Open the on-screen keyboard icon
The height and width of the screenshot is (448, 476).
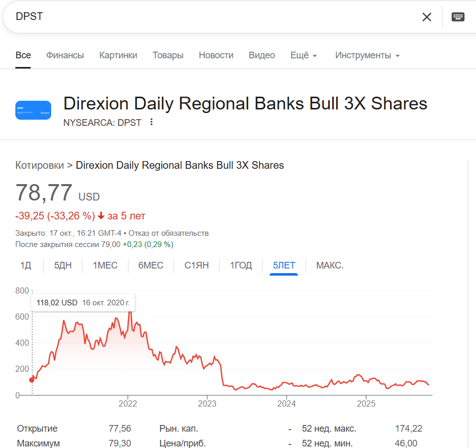[458, 17]
